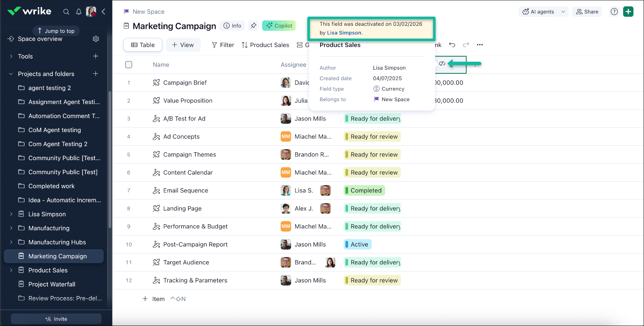
Task: Open Space overview in sidebar
Action: point(40,39)
